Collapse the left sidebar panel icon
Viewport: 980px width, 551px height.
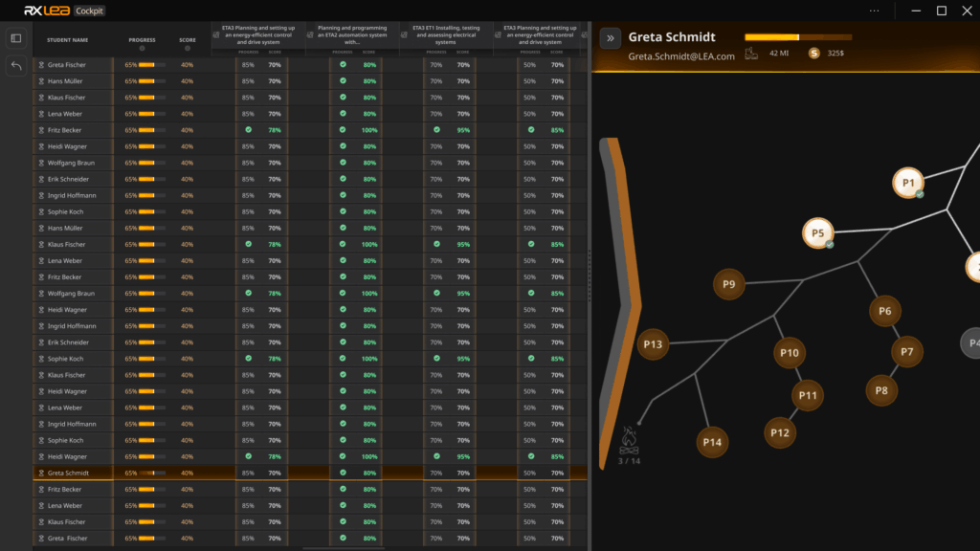(13, 36)
